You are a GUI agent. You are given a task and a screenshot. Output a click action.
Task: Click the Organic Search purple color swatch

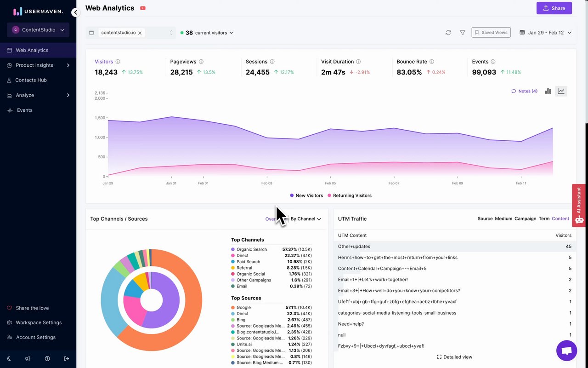pyautogui.click(x=233, y=249)
